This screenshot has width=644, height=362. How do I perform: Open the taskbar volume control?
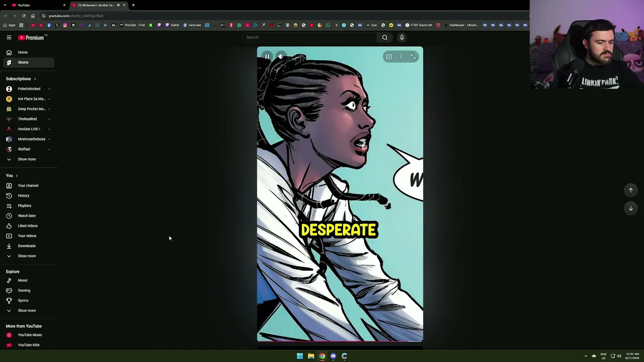tap(619, 356)
